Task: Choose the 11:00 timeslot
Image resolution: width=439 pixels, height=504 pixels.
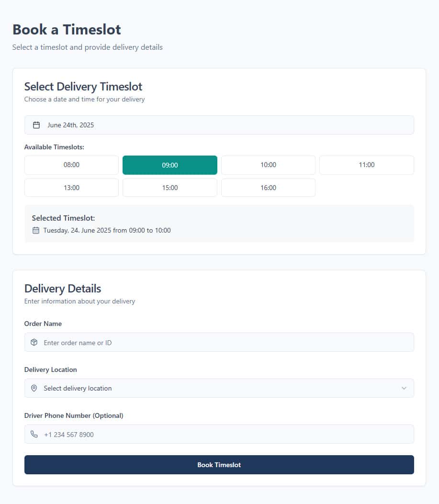Action: coord(366,165)
